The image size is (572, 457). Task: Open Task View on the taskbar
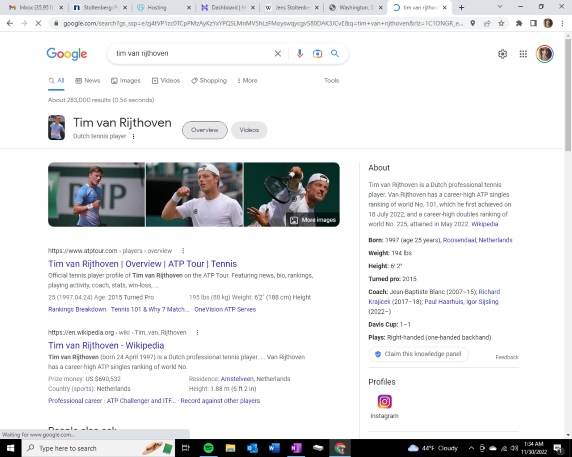pyautogui.click(x=186, y=448)
